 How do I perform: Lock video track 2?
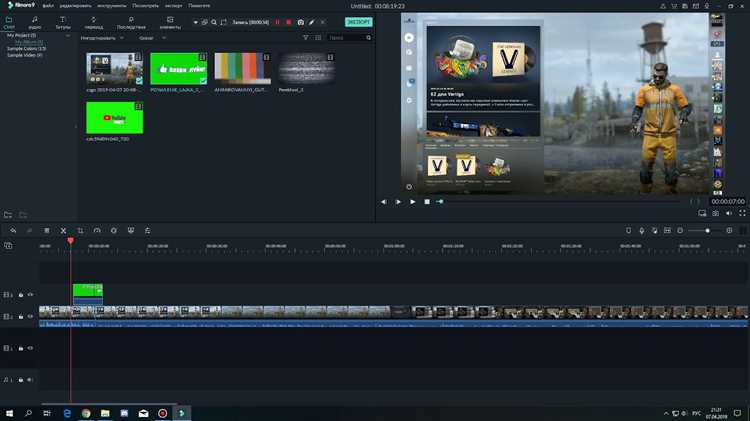click(x=21, y=316)
